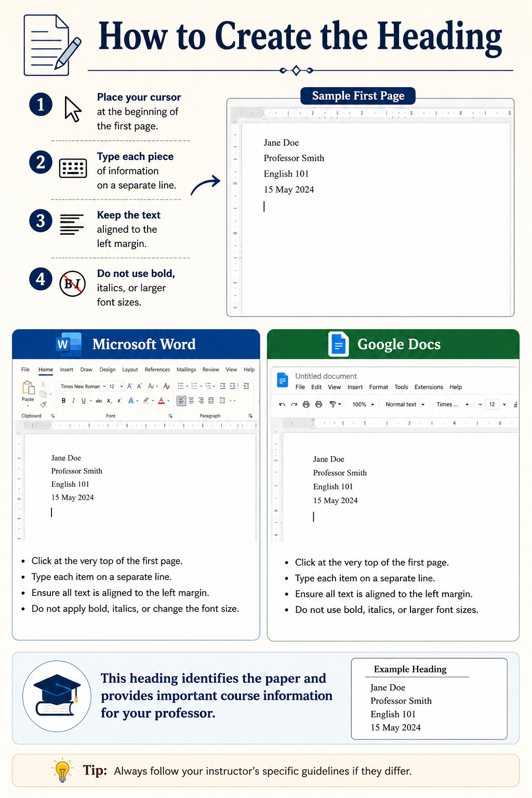Click 'Jane Doe' in the Example Heading box
This screenshot has height=798, width=532.
coord(388,687)
